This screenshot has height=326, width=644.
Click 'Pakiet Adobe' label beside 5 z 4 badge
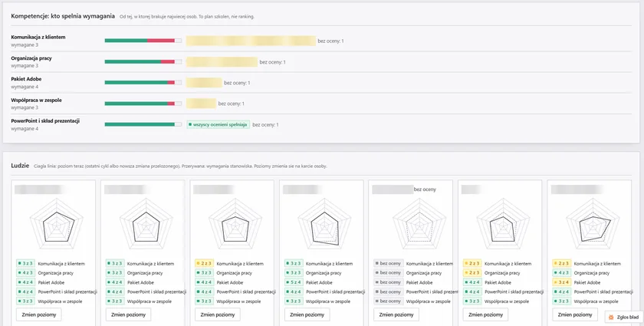coord(319,282)
